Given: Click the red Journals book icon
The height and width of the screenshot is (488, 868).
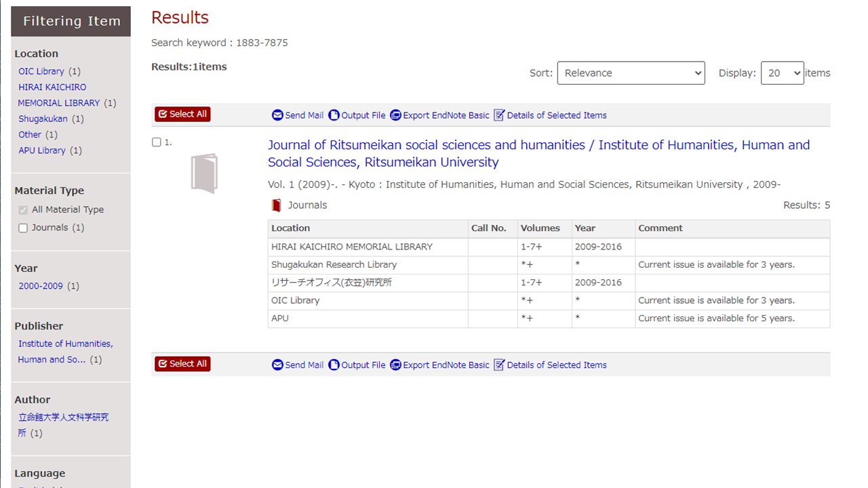Looking at the screenshot, I should click(x=276, y=205).
